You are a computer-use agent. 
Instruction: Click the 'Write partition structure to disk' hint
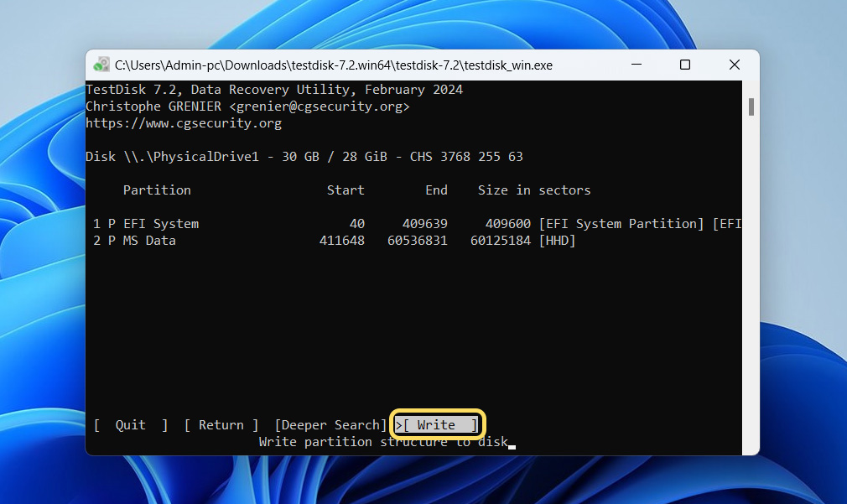(x=383, y=442)
